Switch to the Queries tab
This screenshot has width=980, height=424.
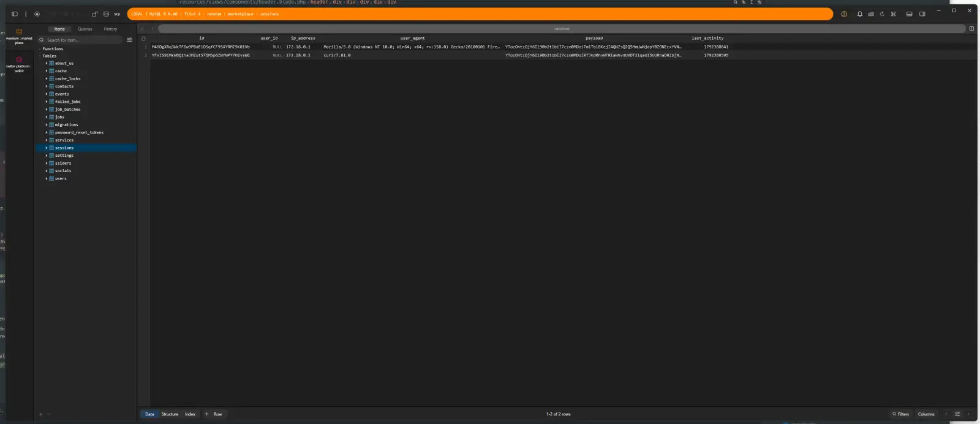[85, 29]
